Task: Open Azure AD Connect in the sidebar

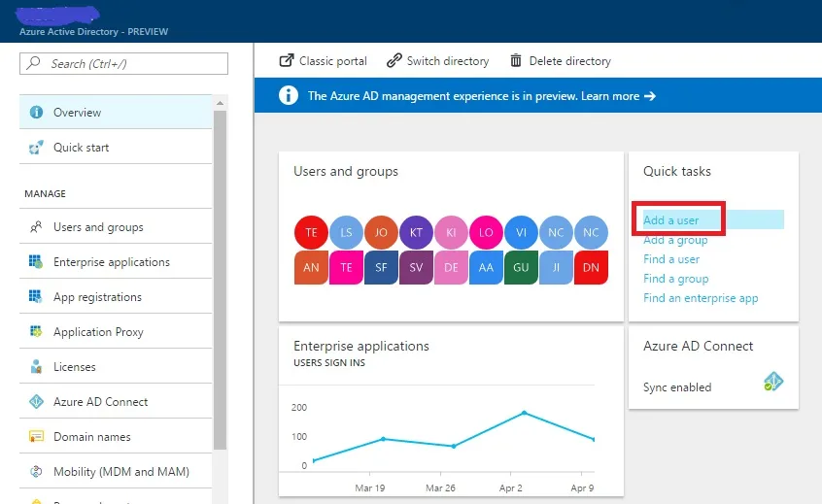Action: point(100,402)
